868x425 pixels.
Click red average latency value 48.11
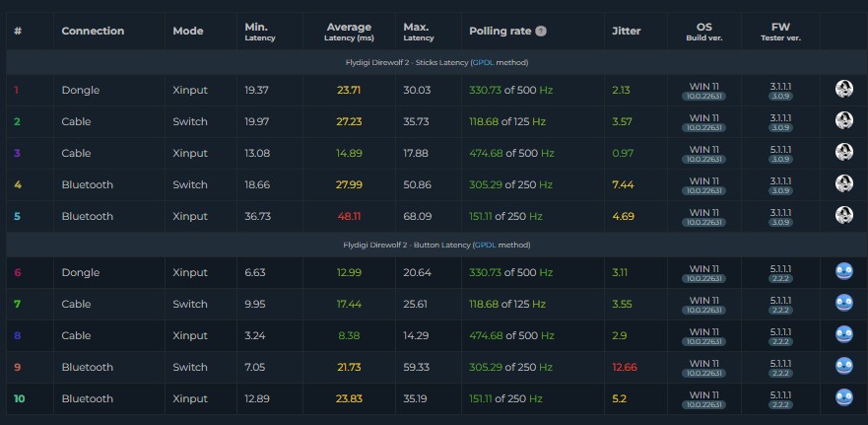click(x=349, y=216)
